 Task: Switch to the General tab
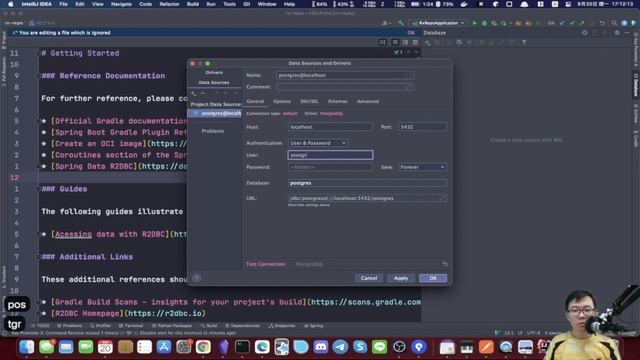pos(256,101)
